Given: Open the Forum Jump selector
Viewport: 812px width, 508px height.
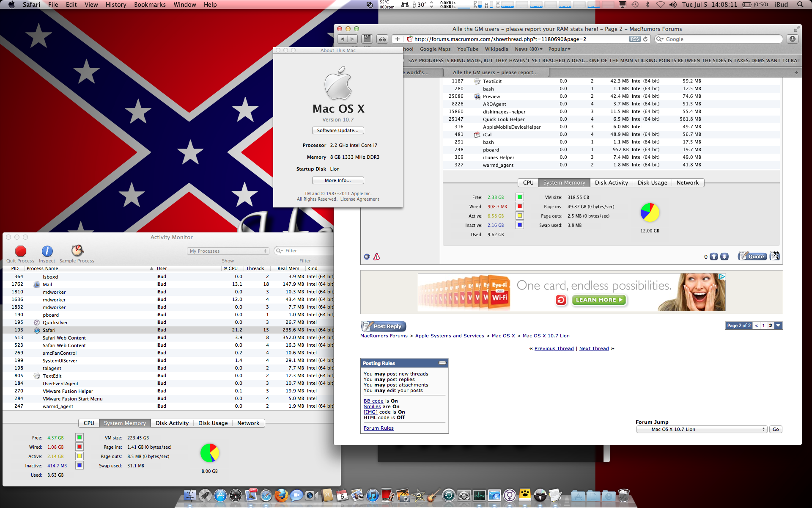Looking at the screenshot, I should point(702,429).
